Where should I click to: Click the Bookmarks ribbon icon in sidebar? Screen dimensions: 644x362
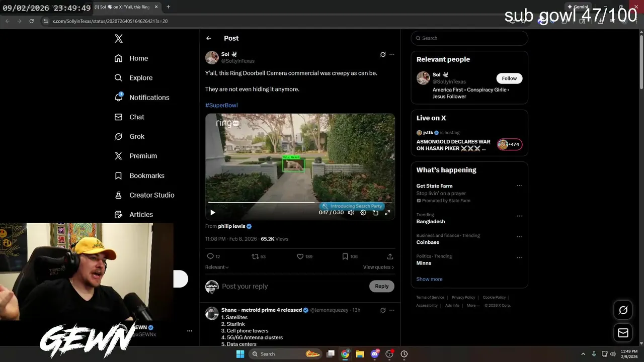click(118, 175)
